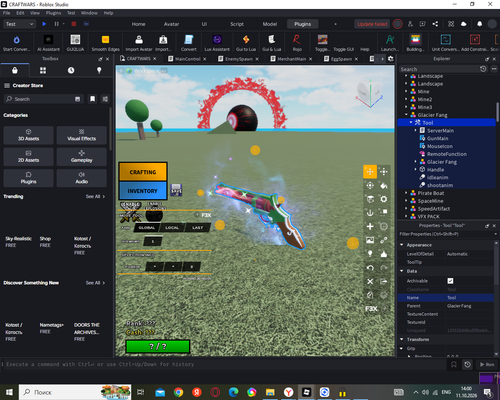Click See All next to Trending
This screenshot has width=500, height=400.
(95, 196)
